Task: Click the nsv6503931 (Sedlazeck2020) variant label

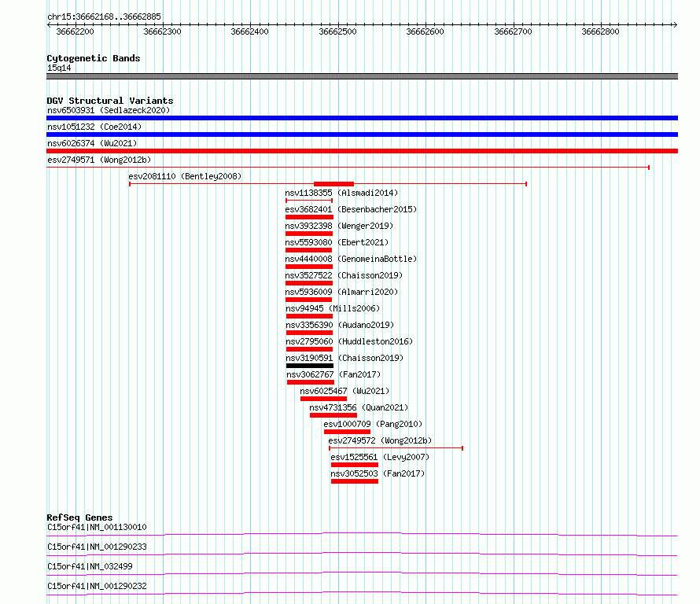Action: (109, 110)
